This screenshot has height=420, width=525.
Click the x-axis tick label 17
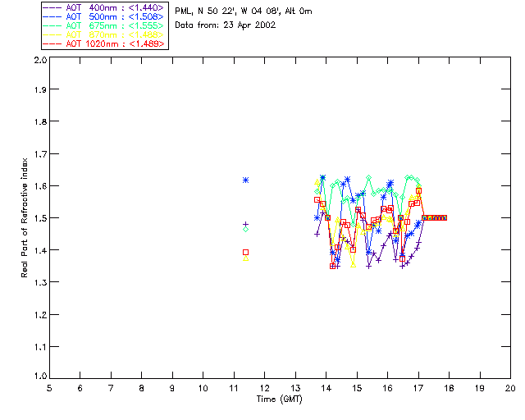(x=418, y=388)
